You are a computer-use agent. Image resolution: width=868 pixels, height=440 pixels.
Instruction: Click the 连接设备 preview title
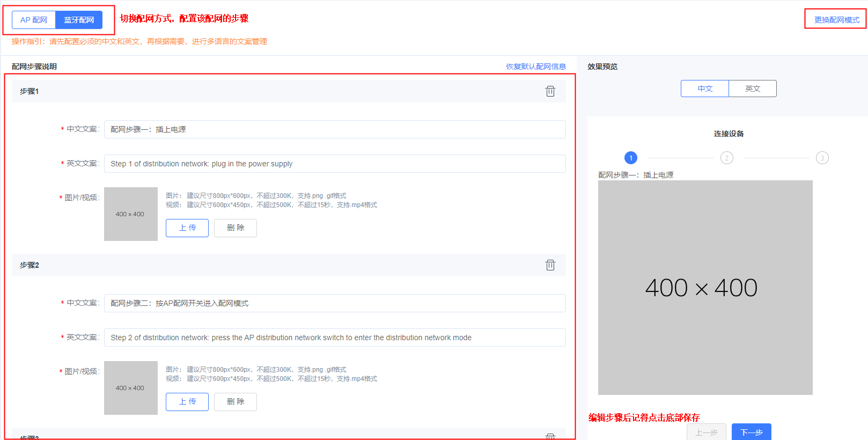click(729, 134)
